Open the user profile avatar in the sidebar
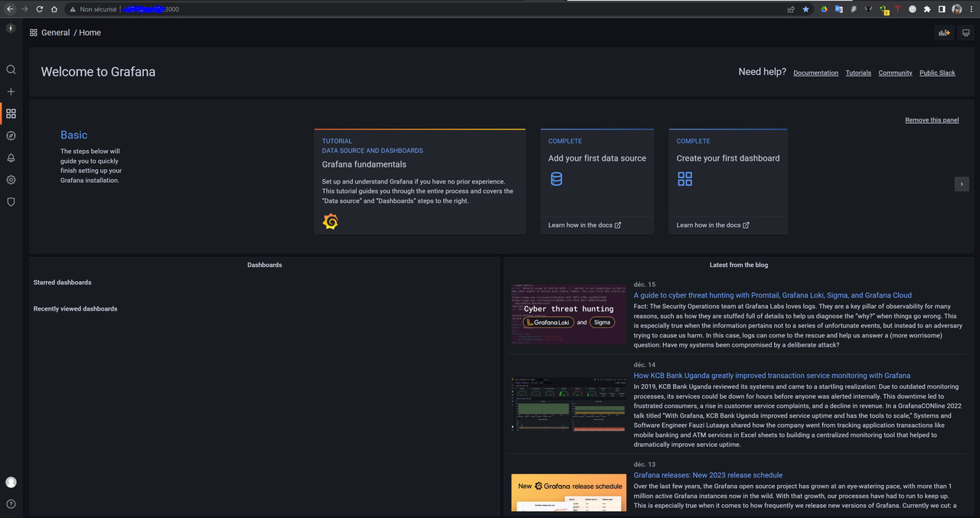The height and width of the screenshot is (518, 980). pos(11,482)
